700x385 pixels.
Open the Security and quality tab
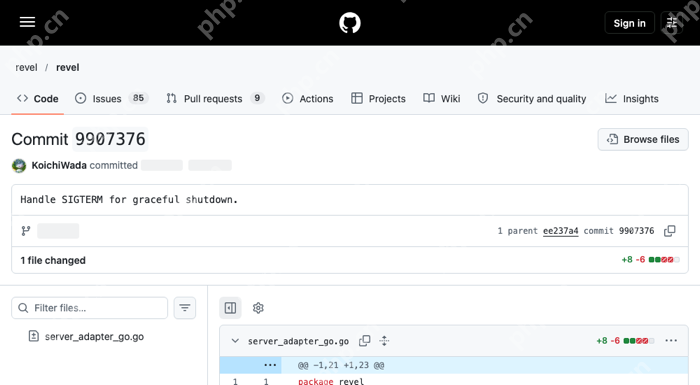[532, 99]
